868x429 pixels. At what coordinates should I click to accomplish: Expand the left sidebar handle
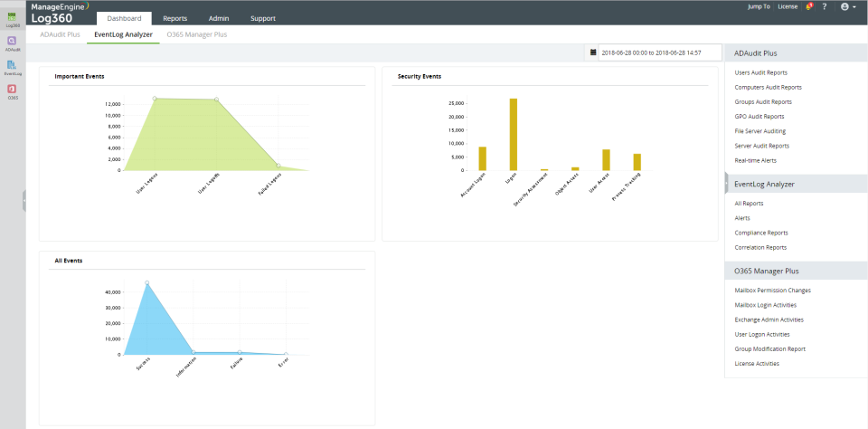click(24, 201)
